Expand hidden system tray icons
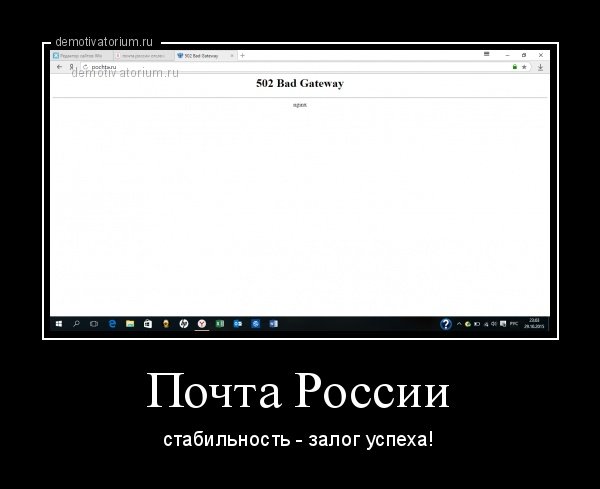 [459, 324]
